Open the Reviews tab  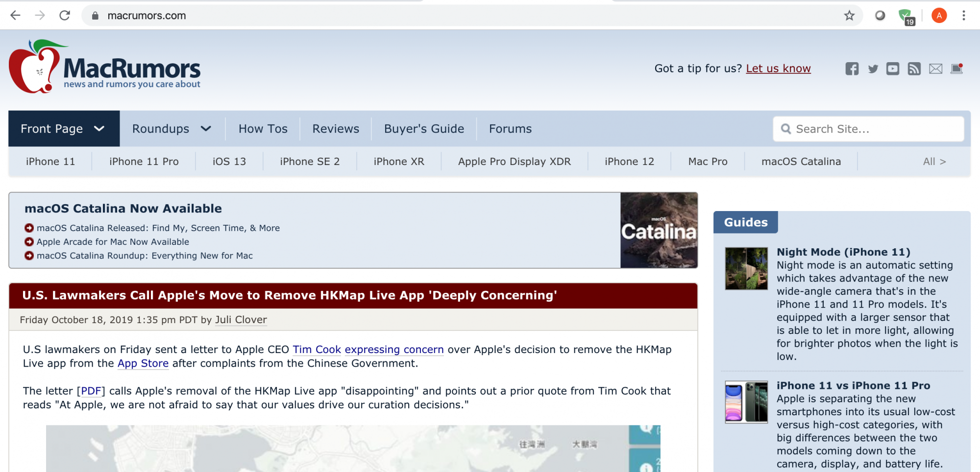pyautogui.click(x=336, y=129)
